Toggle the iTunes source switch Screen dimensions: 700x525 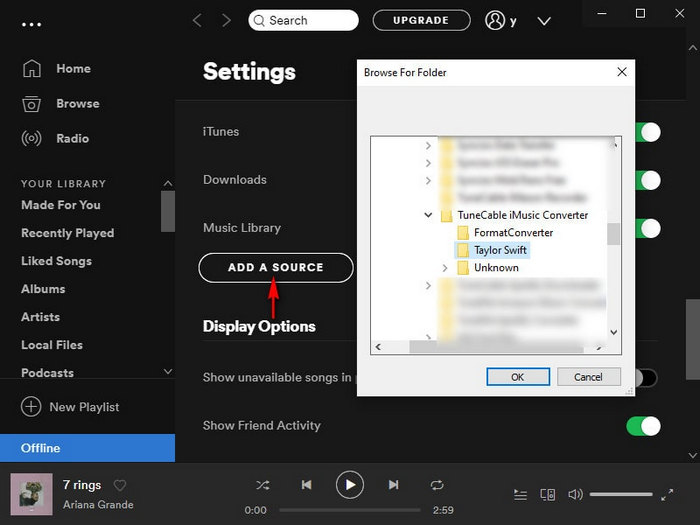[647, 133]
